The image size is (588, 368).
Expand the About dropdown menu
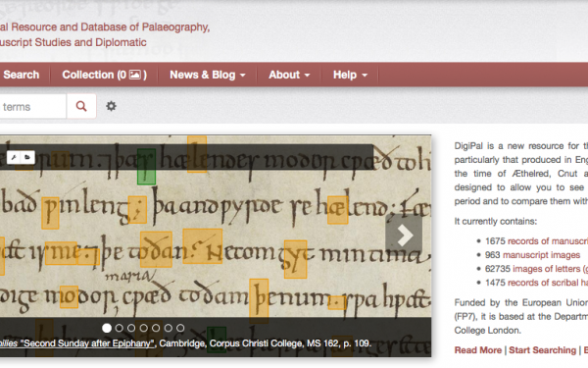tap(289, 75)
